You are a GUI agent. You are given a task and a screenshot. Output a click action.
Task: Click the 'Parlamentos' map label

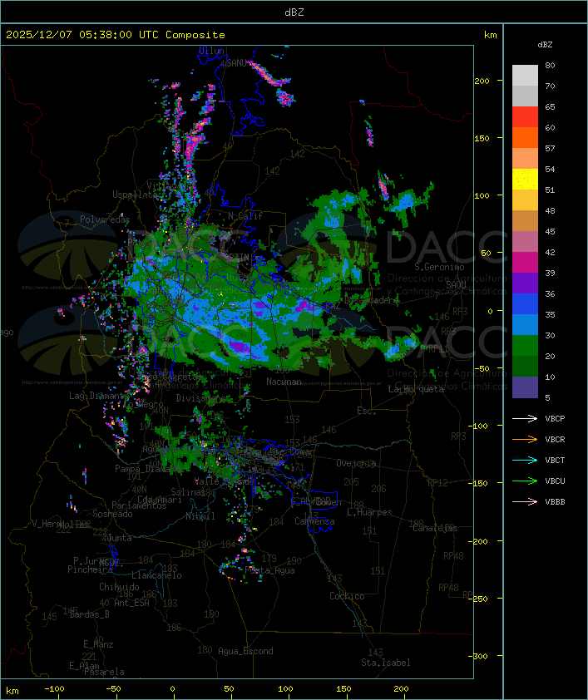click(x=139, y=505)
